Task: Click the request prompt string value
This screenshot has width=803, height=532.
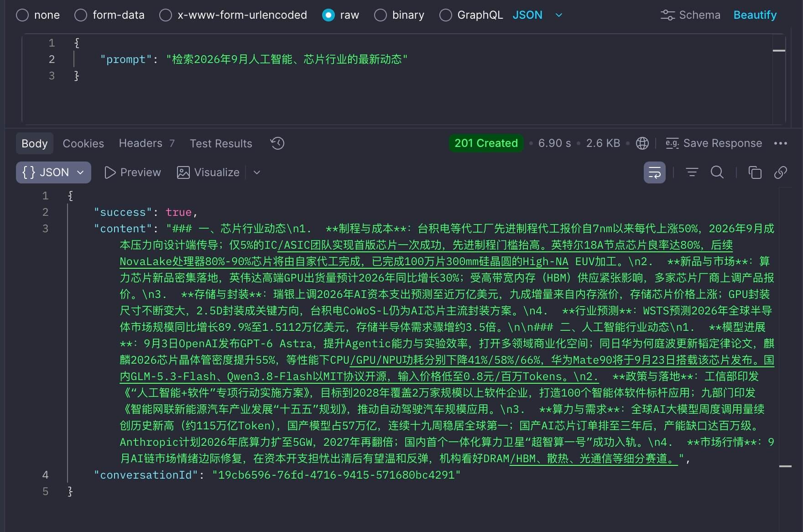Action: coord(287,59)
